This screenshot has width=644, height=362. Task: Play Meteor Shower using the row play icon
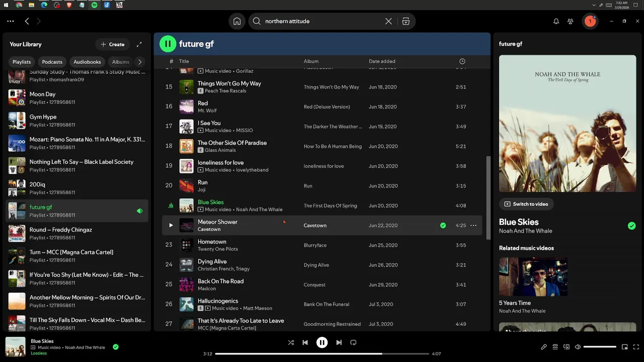(x=171, y=225)
